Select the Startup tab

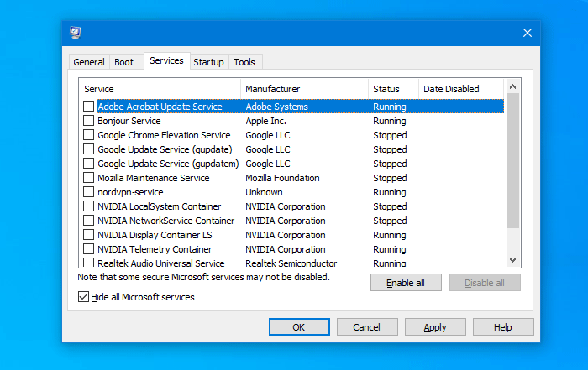tap(208, 62)
